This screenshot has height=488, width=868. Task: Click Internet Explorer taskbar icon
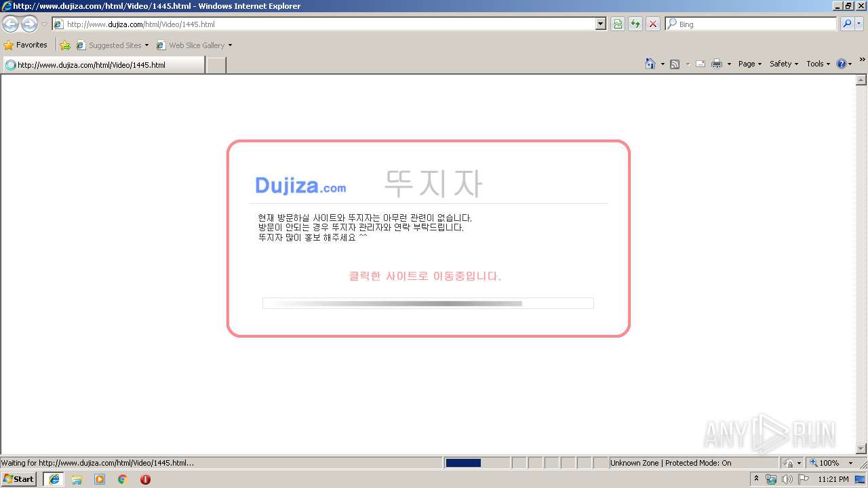(54, 479)
